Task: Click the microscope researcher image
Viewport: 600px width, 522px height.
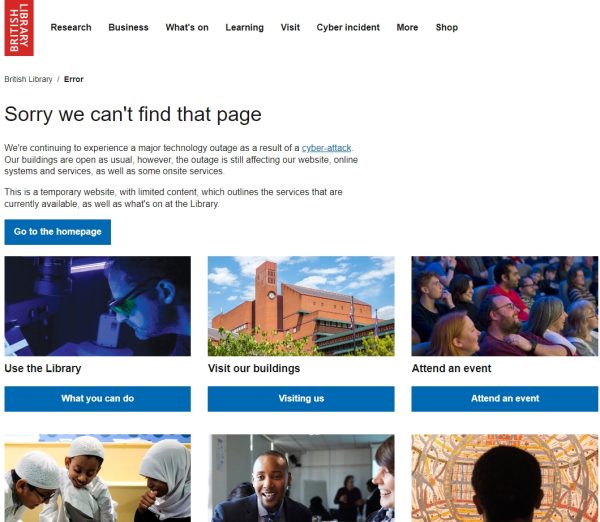Action: click(98, 306)
